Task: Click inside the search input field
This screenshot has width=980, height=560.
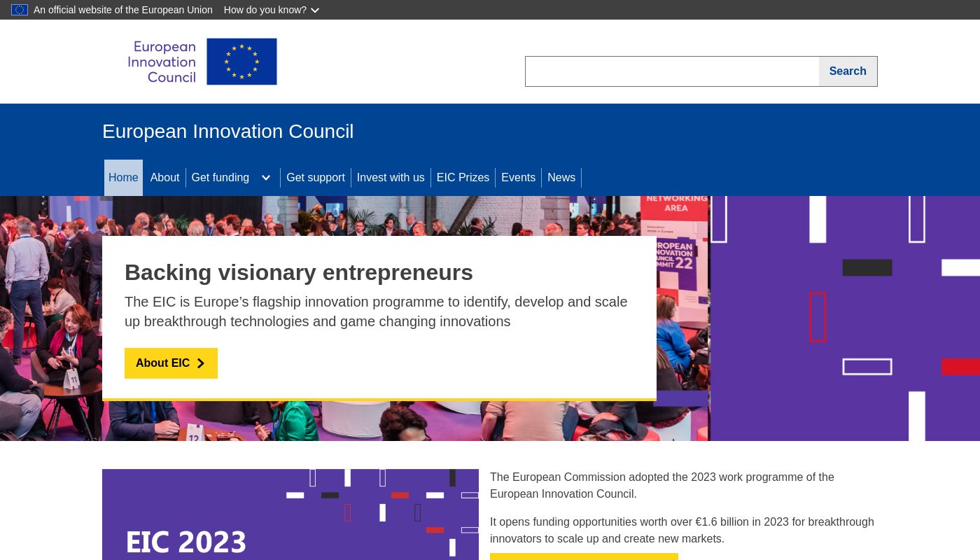Action: pos(672,71)
